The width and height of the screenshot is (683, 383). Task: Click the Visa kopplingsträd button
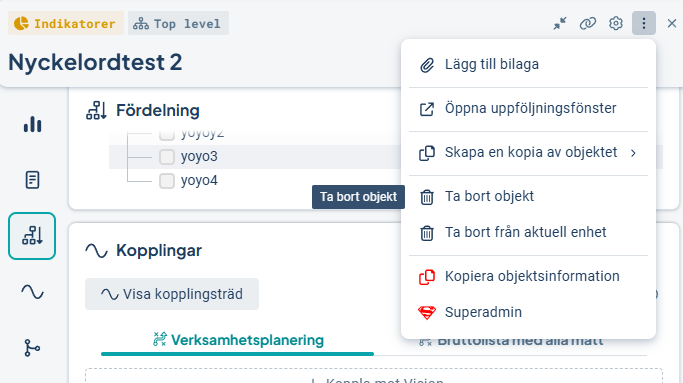tap(172, 294)
